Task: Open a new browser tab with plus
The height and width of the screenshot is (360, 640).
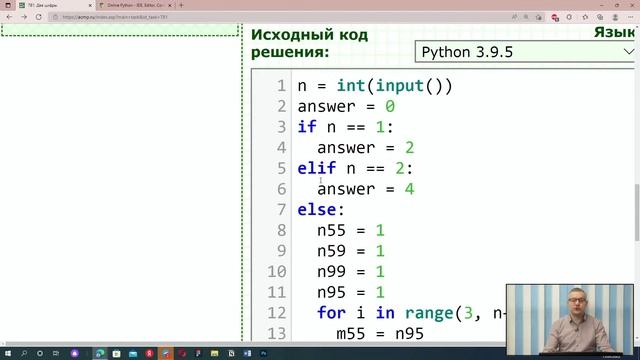Action: [181, 5]
